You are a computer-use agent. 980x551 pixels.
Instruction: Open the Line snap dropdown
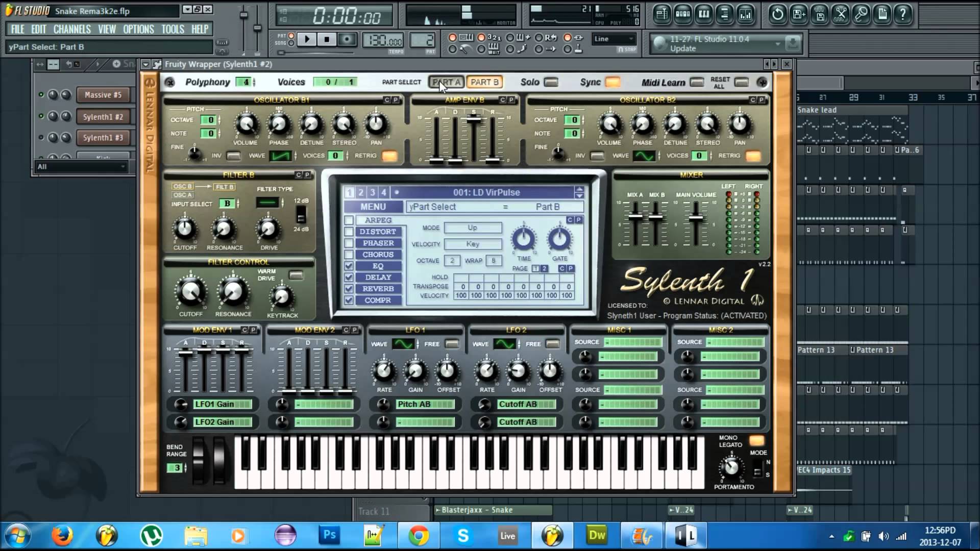614,39
